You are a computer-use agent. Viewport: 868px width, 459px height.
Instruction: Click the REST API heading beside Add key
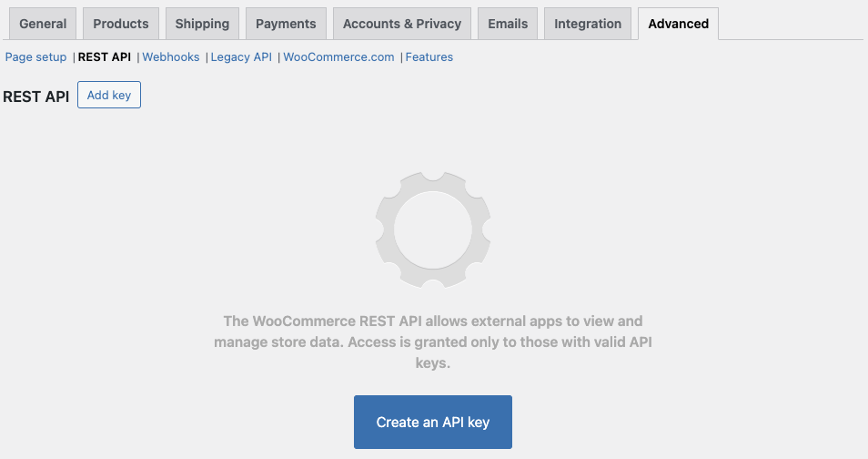tap(36, 96)
